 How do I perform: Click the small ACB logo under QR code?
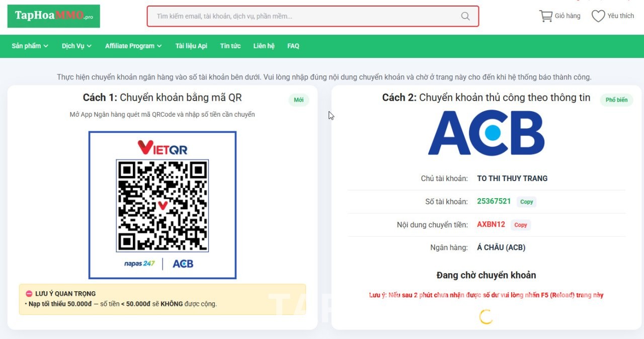click(x=183, y=264)
